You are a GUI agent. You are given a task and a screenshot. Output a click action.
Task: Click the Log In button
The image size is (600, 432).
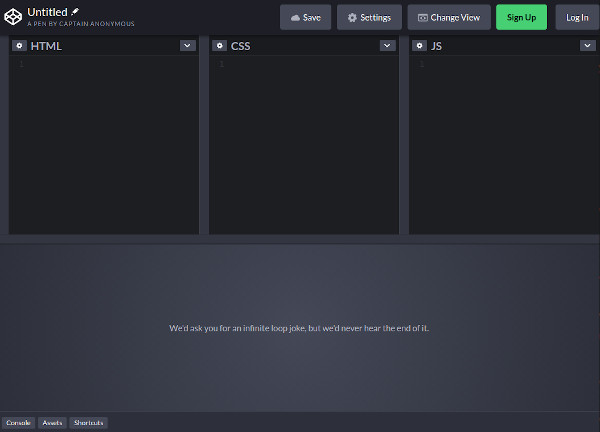click(577, 17)
